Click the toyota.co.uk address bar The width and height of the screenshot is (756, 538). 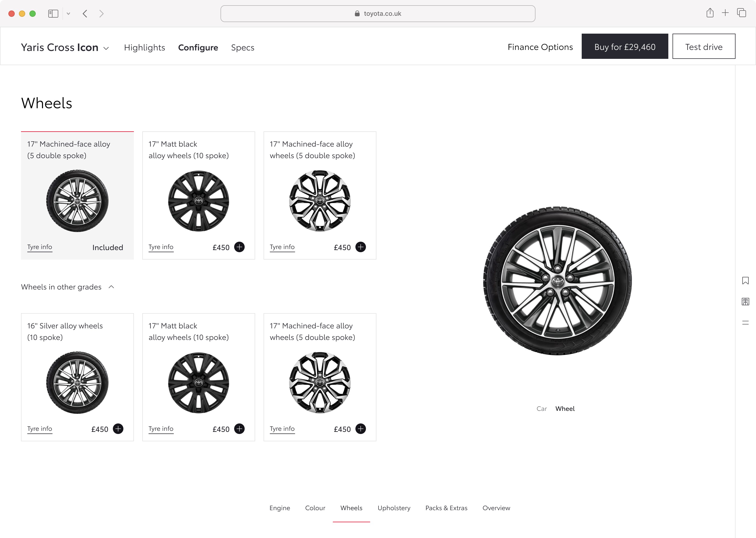point(378,14)
